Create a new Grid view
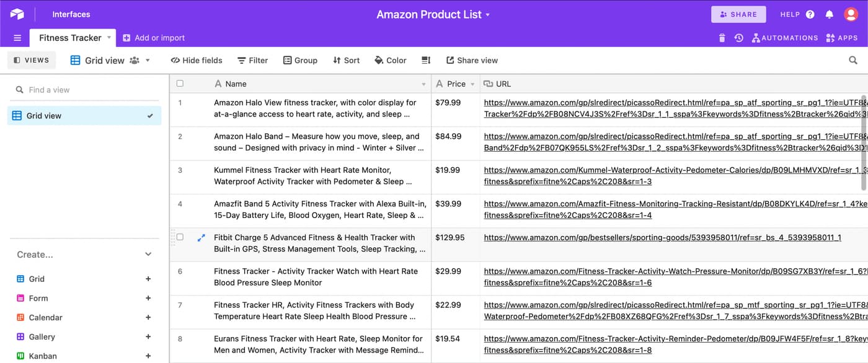Screen dimensions: 868x363 [37, 279]
